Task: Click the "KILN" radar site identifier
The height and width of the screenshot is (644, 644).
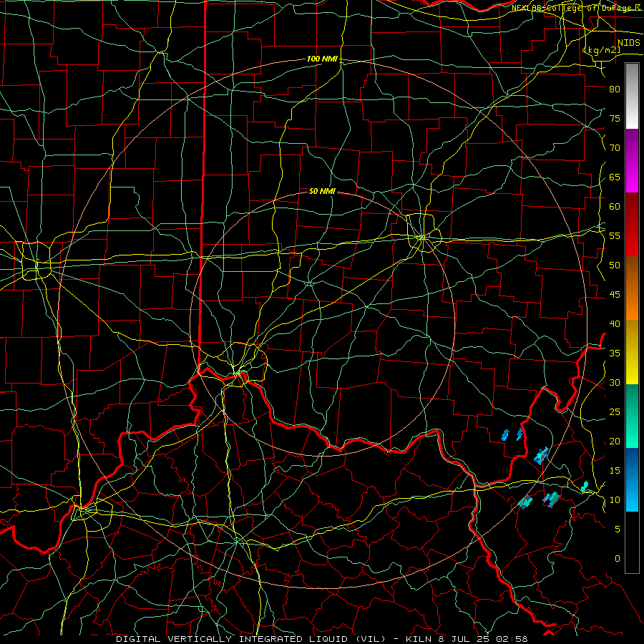Action: point(419,639)
